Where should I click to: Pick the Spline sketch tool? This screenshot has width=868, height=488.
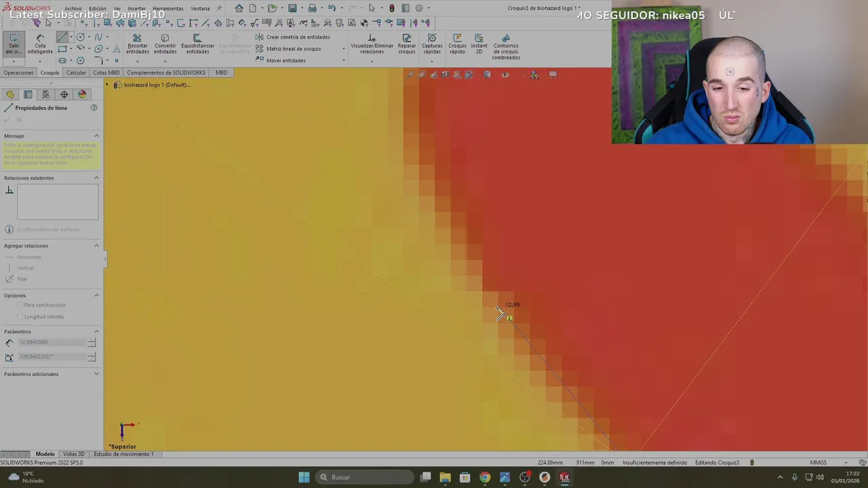[98, 37]
